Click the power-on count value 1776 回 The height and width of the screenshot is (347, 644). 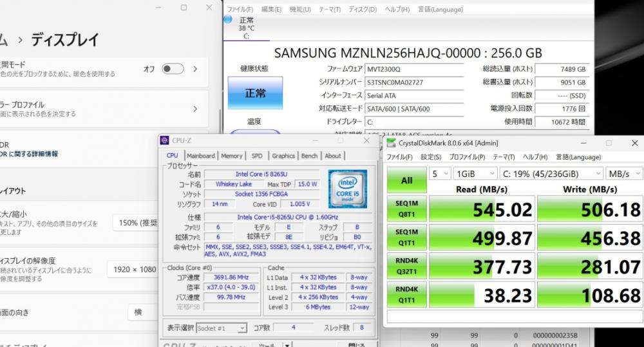coord(562,109)
